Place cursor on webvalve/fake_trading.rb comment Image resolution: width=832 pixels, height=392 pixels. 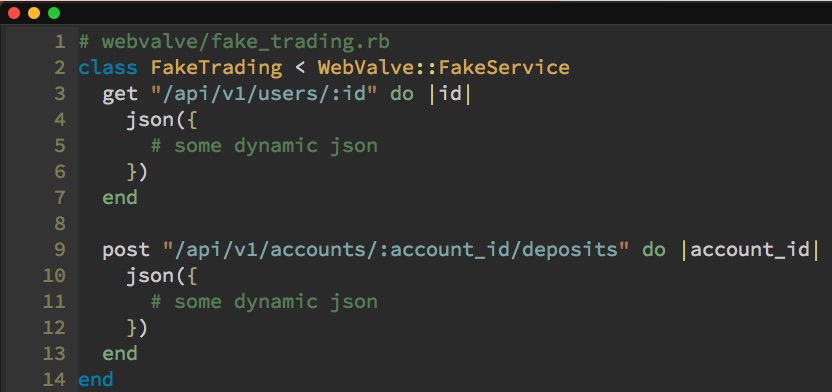[x=235, y=41]
